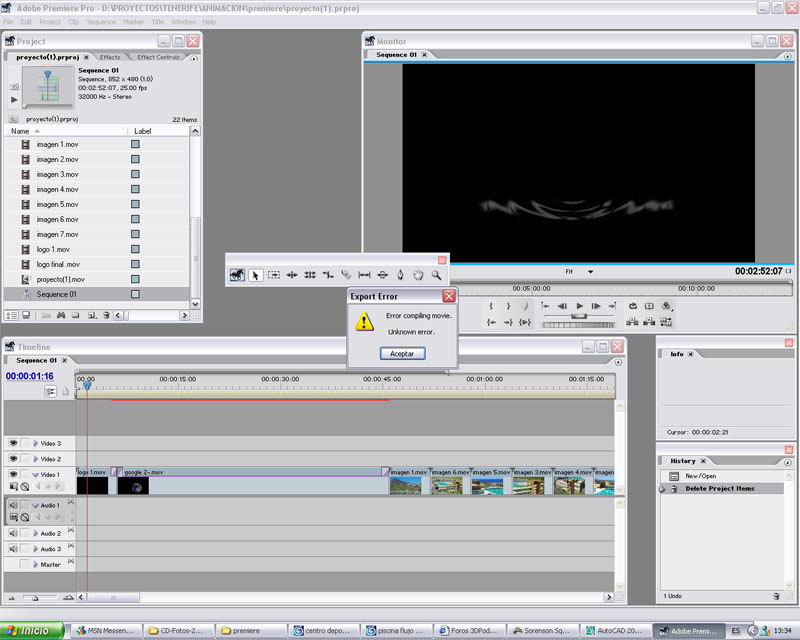Mute Audio 1 track speaker icon
The image size is (800, 640).
pos(13,505)
